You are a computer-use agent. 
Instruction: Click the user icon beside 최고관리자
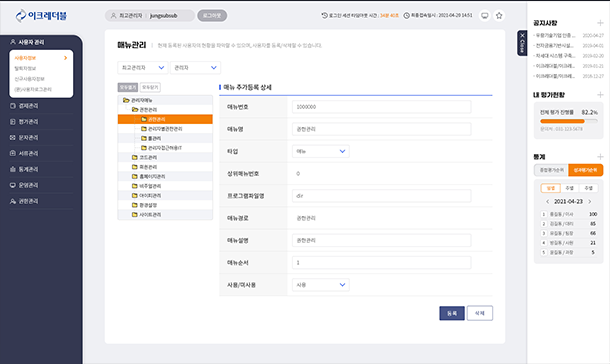click(114, 16)
